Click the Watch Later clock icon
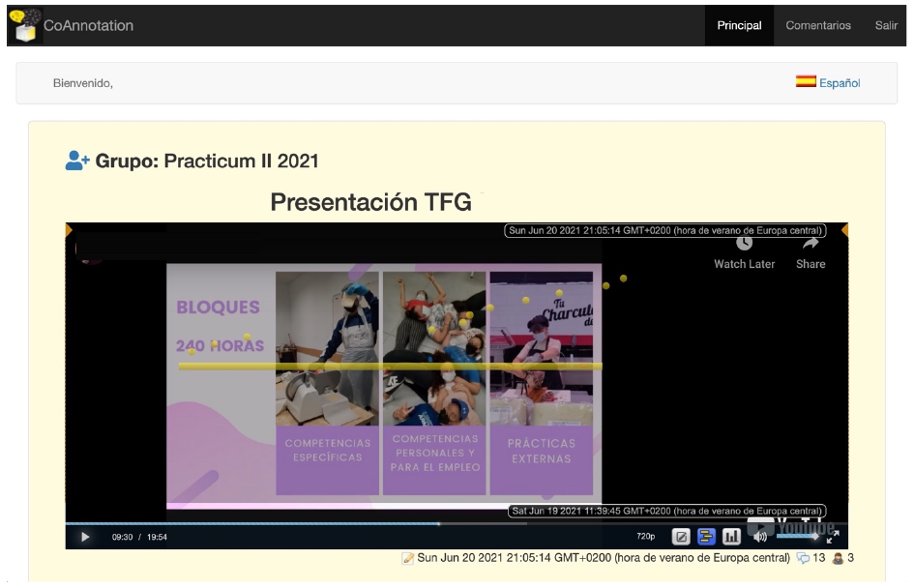914x588 pixels. click(x=744, y=244)
